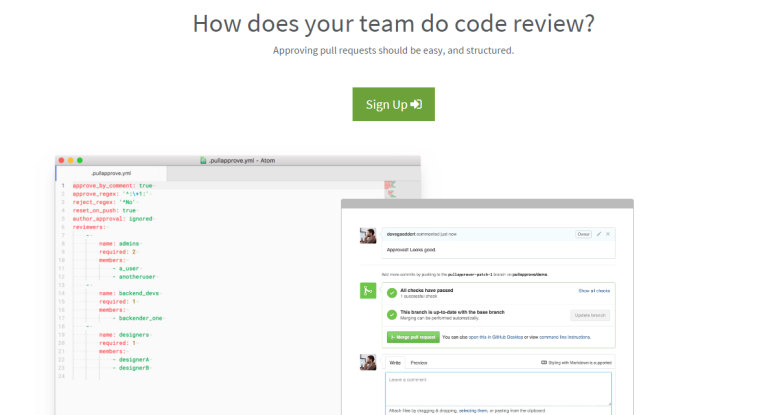Click the Update branch button
Viewport: 768px width, 415px height.
tap(589, 315)
